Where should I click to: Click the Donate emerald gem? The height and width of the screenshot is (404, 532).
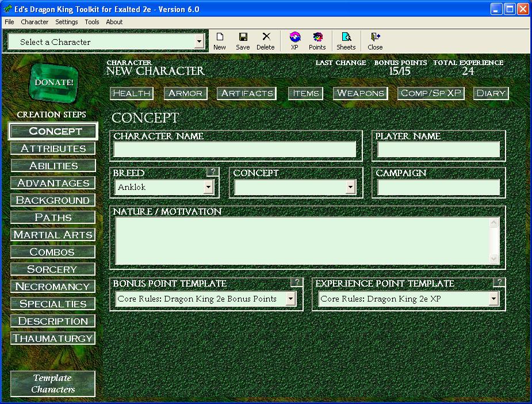54,82
